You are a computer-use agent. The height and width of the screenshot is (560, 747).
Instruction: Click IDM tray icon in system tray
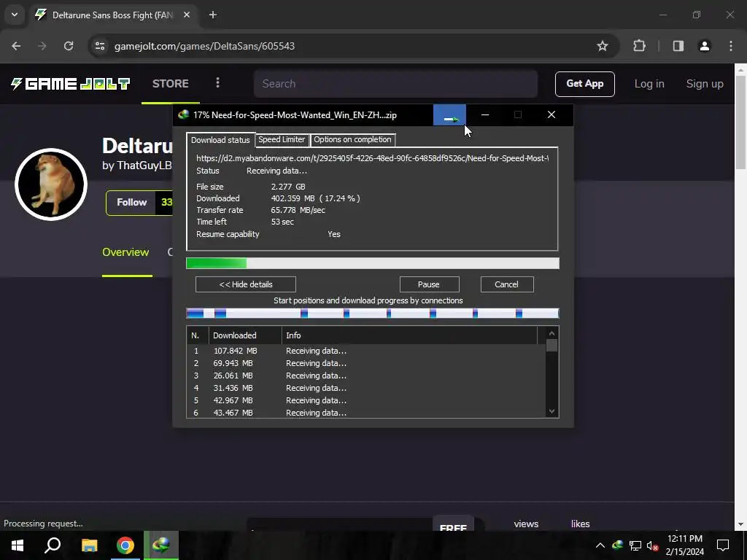pyautogui.click(x=617, y=545)
